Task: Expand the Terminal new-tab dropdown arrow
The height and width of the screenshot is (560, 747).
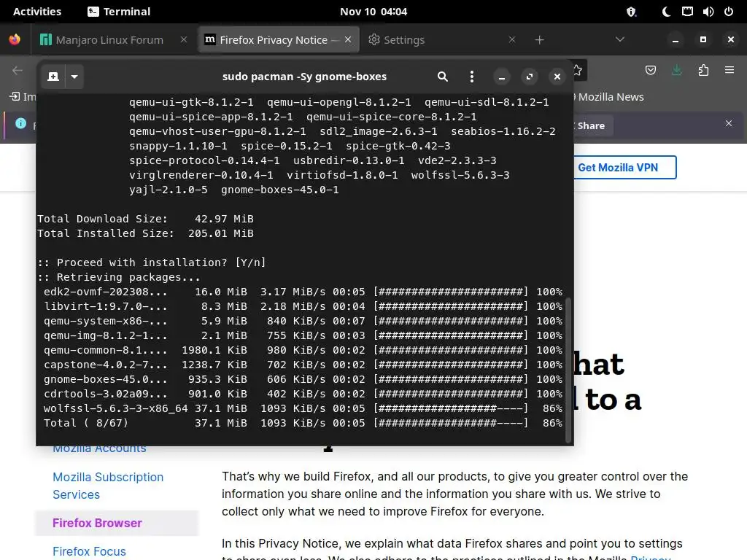Action: [x=74, y=77]
